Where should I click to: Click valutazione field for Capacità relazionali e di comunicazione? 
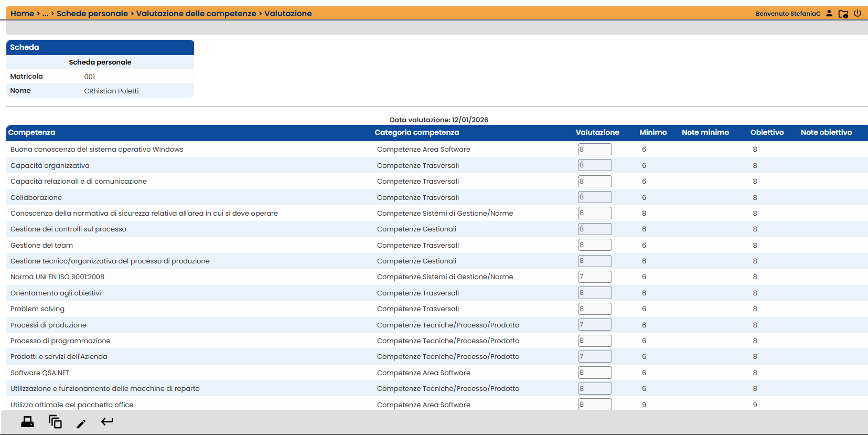pyautogui.click(x=595, y=182)
